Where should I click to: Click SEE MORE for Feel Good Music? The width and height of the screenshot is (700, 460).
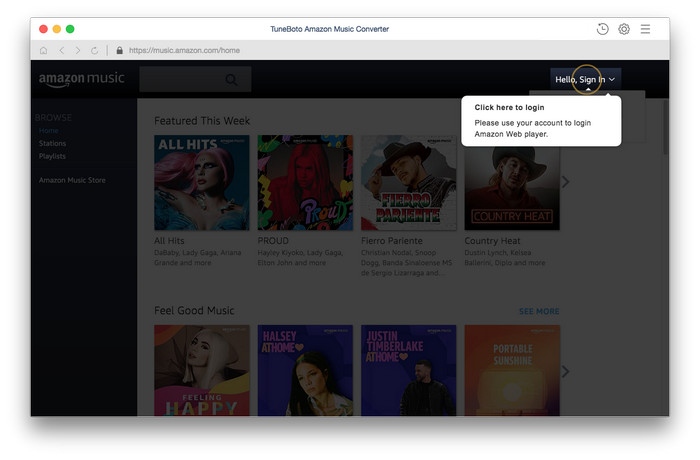coord(539,311)
